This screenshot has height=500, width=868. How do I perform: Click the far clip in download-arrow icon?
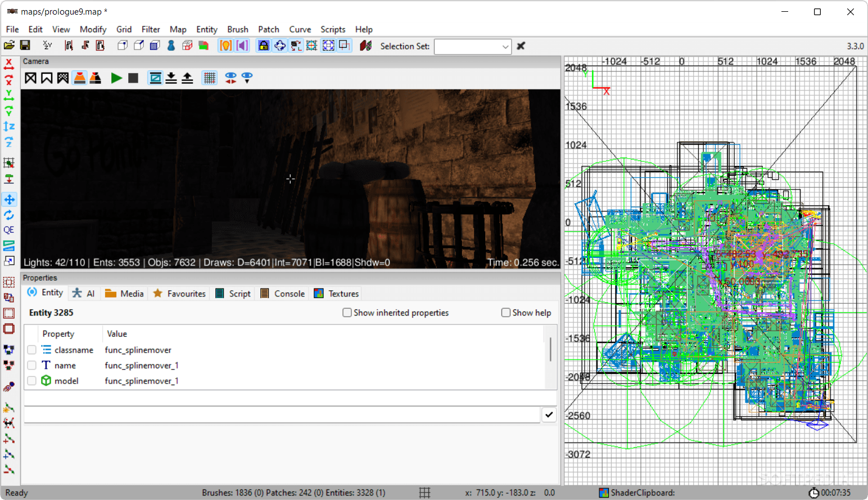click(x=171, y=78)
